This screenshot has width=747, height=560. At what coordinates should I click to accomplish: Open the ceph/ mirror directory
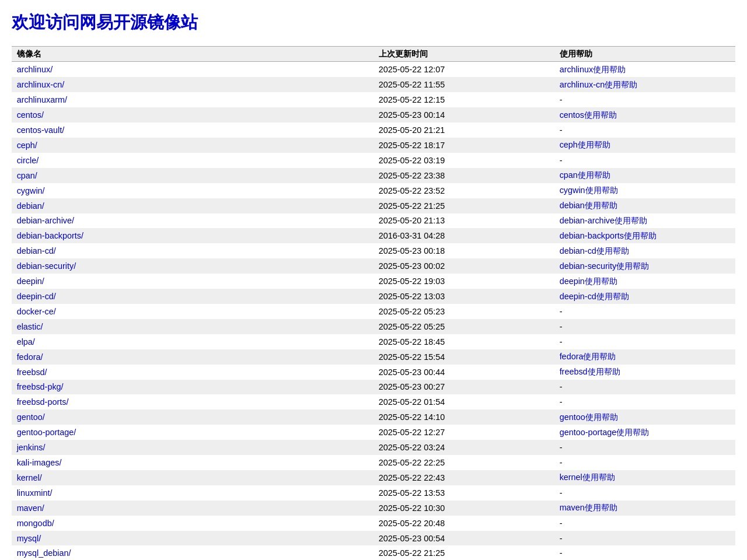27,145
